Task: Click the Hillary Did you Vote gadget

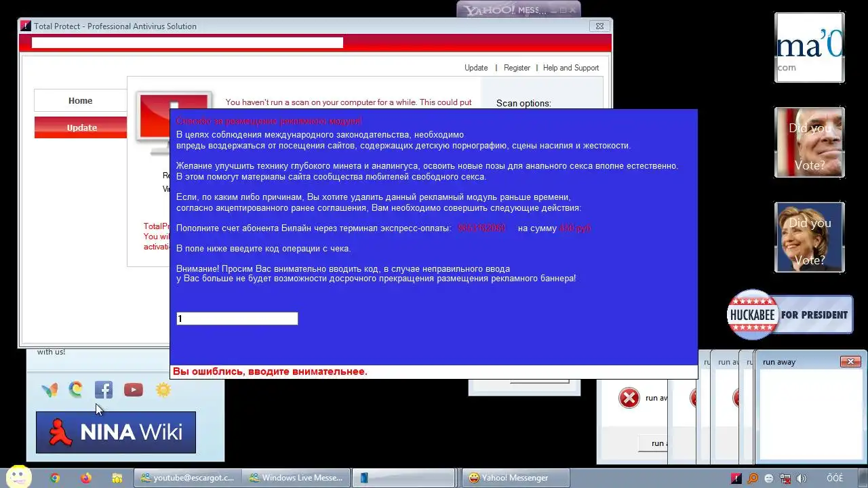Action: click(x=810, y=237)
